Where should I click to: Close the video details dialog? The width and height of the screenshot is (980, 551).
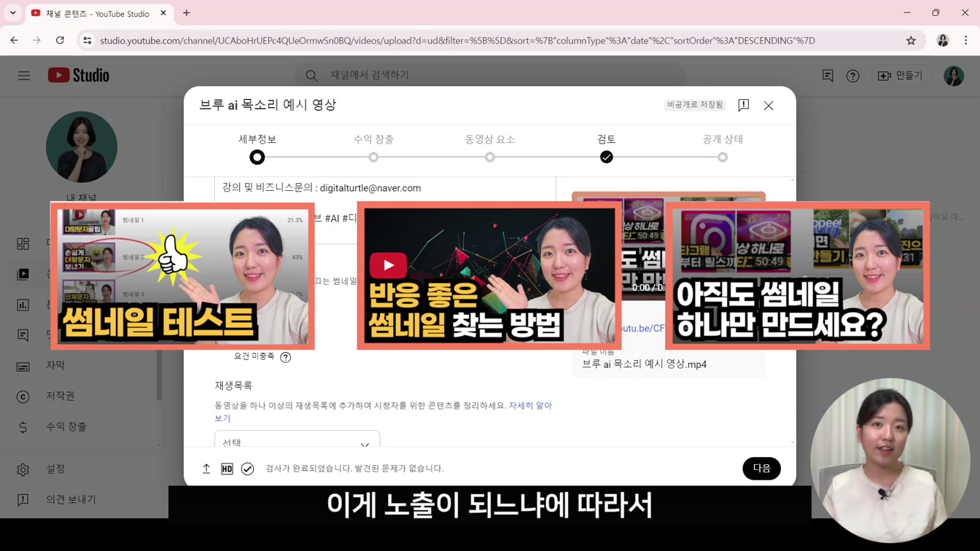click(769, 106)
